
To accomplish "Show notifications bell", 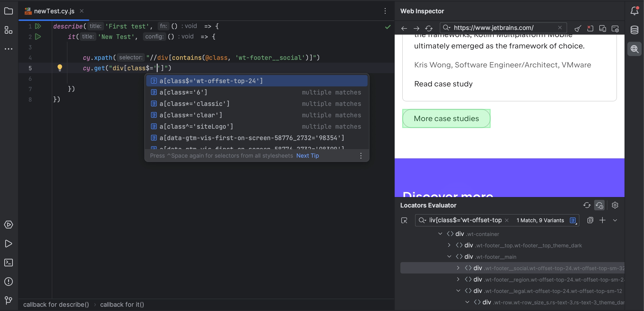I will pos(635,11).
